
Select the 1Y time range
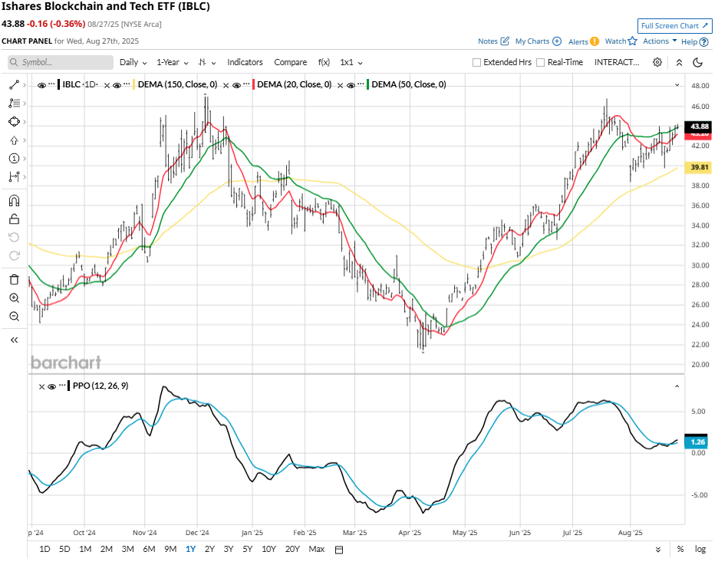[x=190, y=549]
